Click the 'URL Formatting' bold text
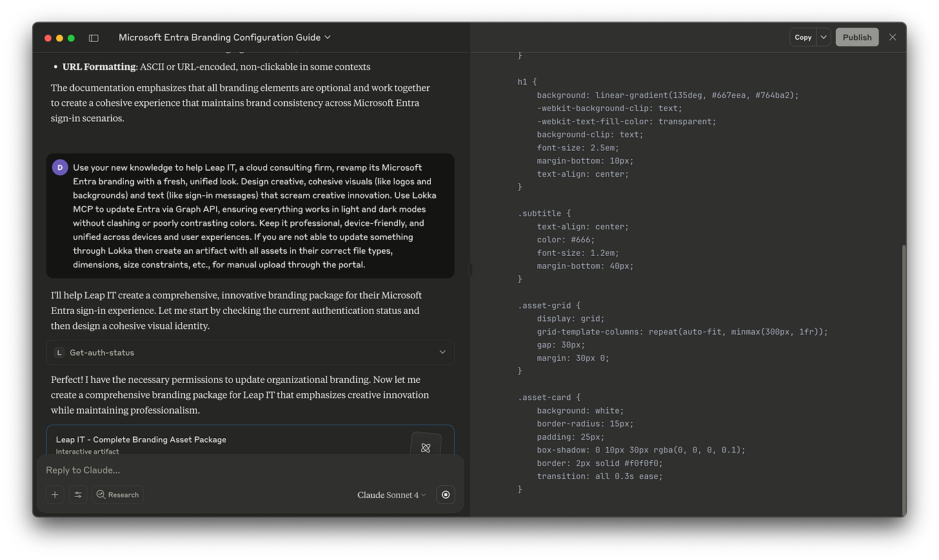 pos(99,67)
